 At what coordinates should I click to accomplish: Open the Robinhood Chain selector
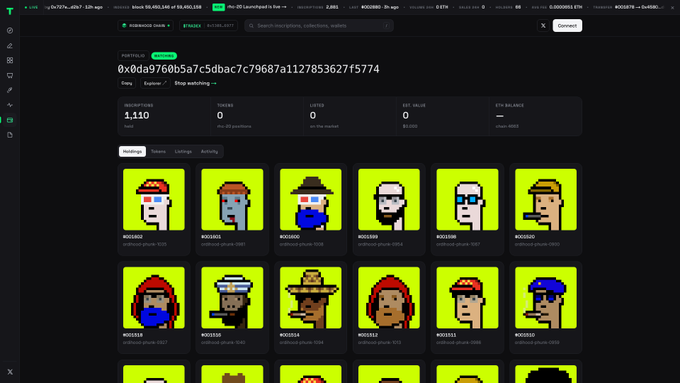pyautogui.click(x=146, y=26)
